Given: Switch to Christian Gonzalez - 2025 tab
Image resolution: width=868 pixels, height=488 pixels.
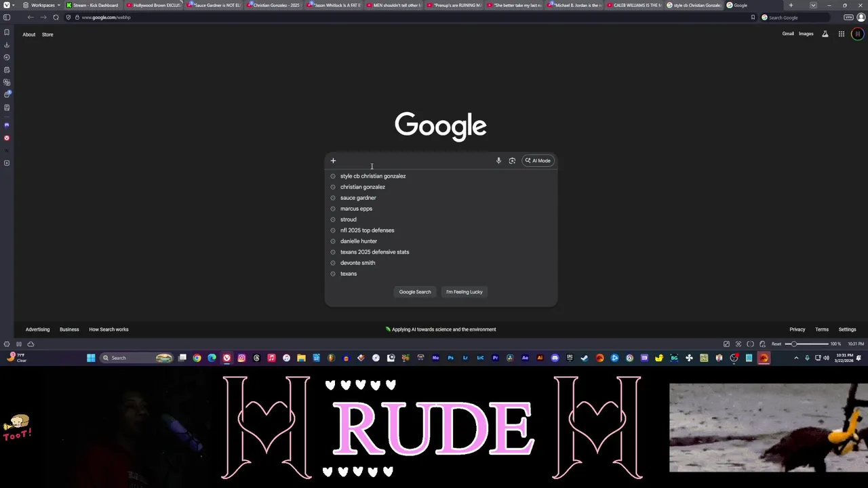Looking at the screenshot, I should click(x=274, y=5).
